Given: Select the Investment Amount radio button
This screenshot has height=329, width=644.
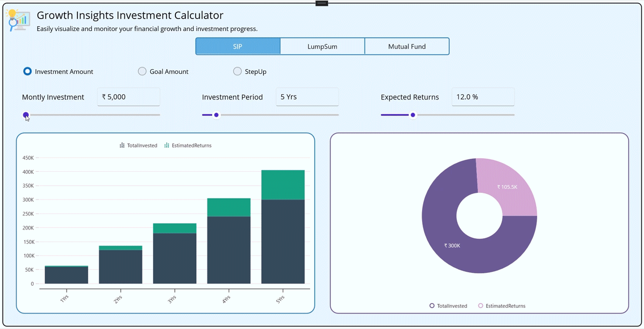Looking at the screenshot, I should pyautogui.click(x=27, y=72).
